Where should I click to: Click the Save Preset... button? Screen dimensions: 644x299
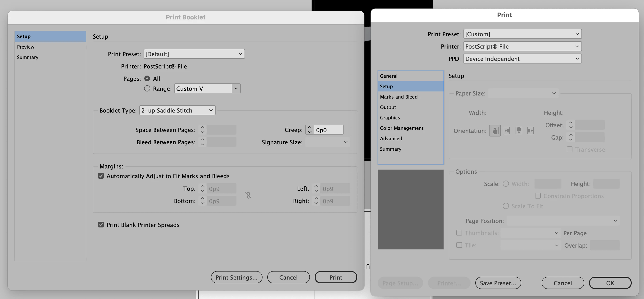[498, 283]
